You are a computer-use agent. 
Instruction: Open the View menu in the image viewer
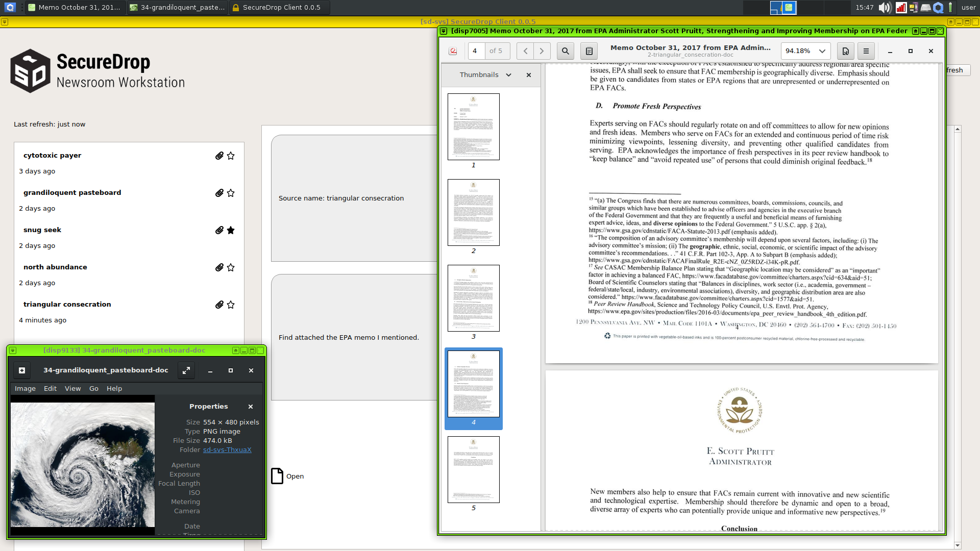[x=72, y=388]
